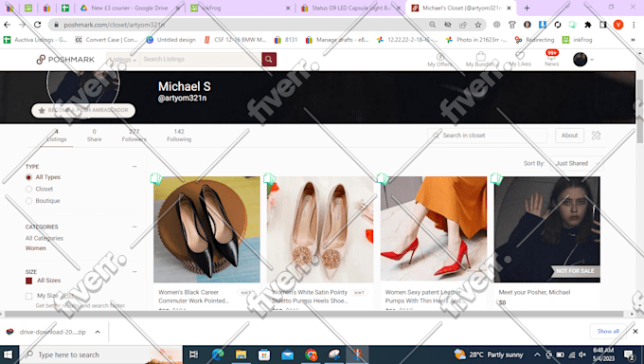The height and width of the screenshot is (364, 644).
Task: Open My Offers
Action: click(x=439, y=60)
